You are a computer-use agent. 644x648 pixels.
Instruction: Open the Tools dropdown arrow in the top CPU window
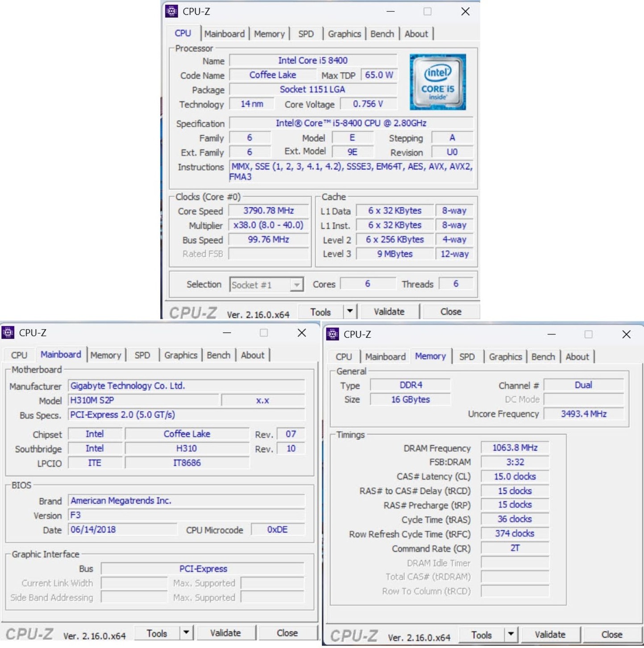[350, 311]
